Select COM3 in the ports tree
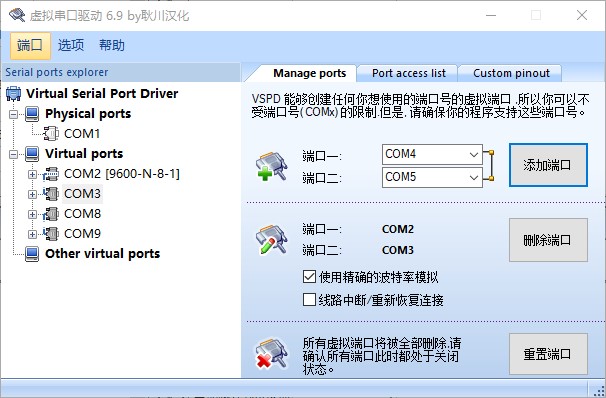 tap(82, 194)
